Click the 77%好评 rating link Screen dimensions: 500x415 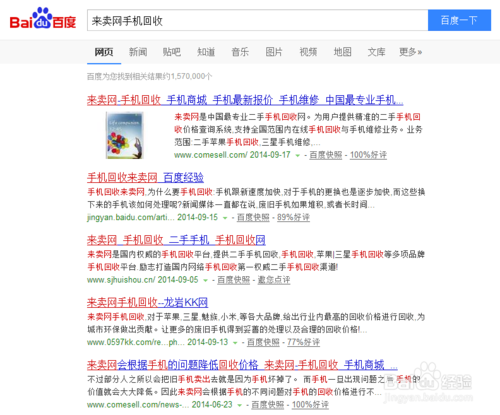point(303,342)
